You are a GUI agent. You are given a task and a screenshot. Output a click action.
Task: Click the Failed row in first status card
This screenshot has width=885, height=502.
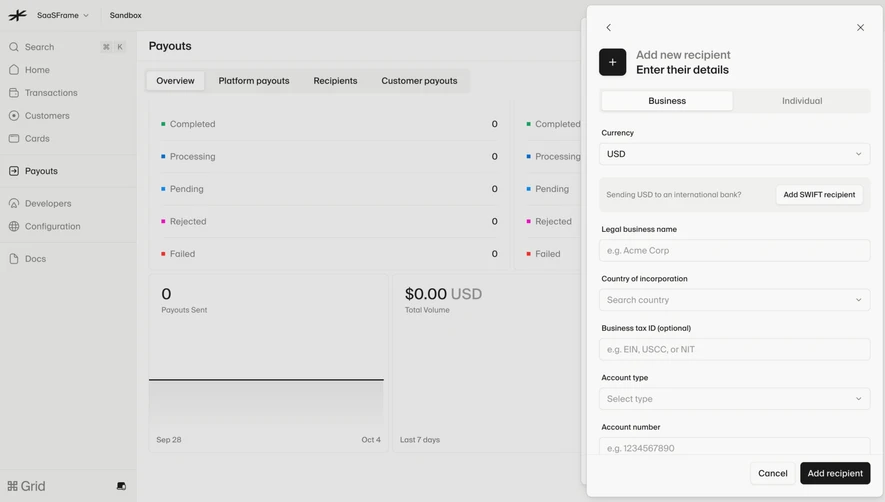point(330,254)
